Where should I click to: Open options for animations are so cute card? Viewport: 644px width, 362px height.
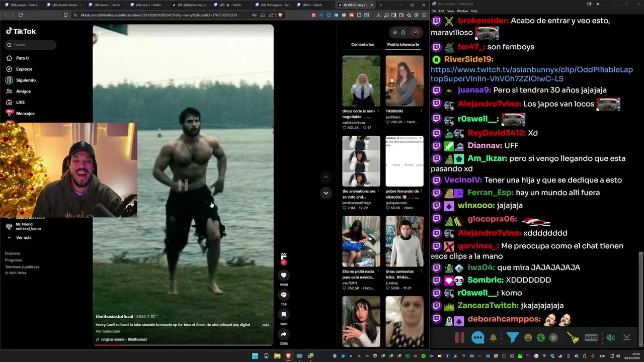378,191
